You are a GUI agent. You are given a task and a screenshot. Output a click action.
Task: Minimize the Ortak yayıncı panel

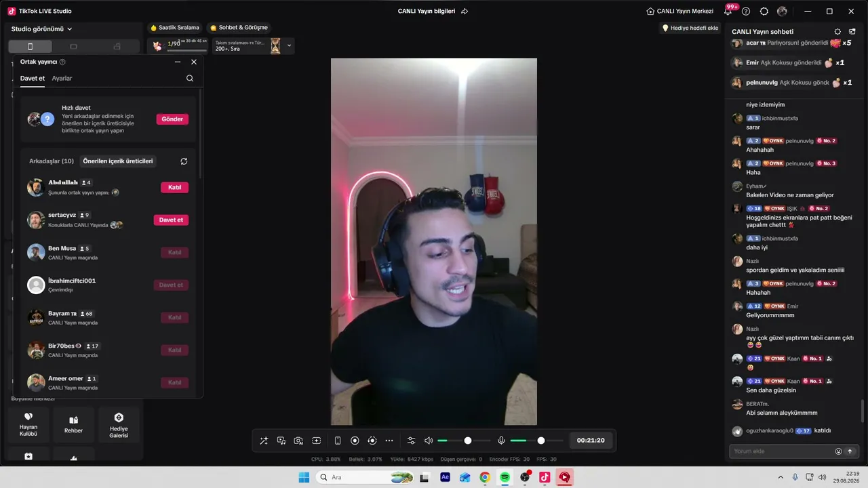click(x=178, y=62)
